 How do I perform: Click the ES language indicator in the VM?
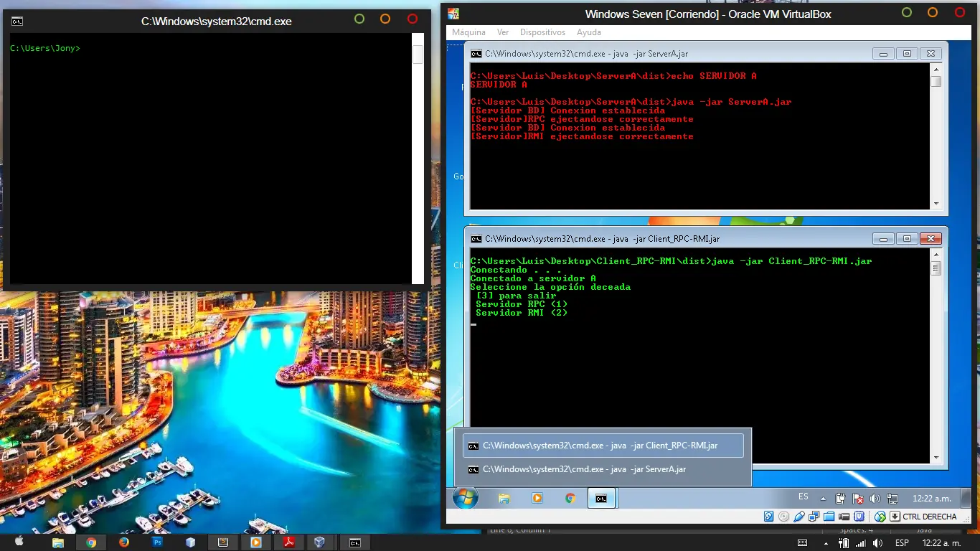[804, 496]
